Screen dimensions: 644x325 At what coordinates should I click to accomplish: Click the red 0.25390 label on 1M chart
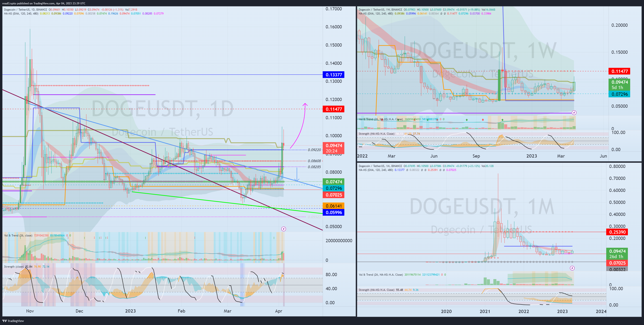pos(617,232)
